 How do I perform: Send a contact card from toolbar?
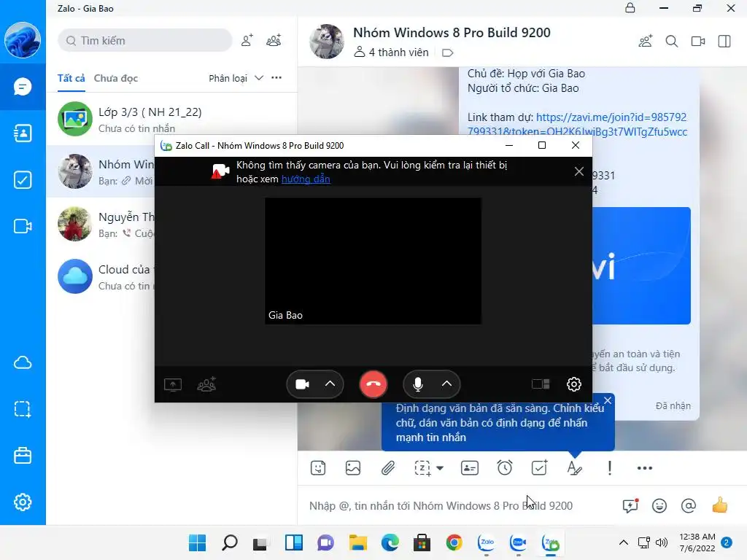[x=470, y=468]
